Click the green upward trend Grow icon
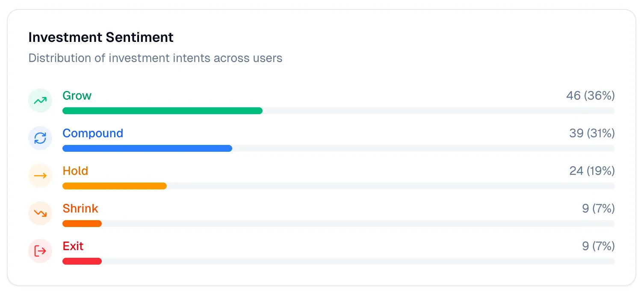The image size is (644, 295). tap(40, 100)
